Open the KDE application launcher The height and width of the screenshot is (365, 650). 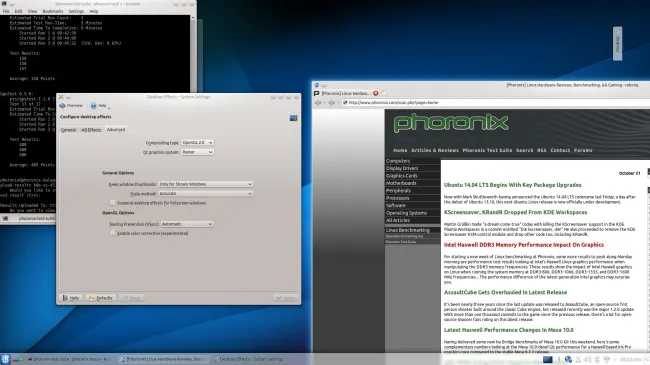click(x=5, y=359)
